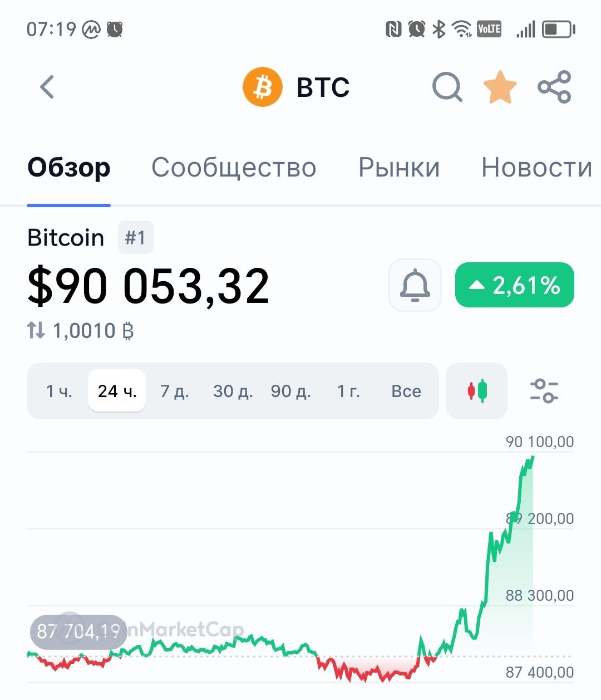Tap the peak of price chart line
Viewport: 601px width, 700px height.
[x=533, y=457]
